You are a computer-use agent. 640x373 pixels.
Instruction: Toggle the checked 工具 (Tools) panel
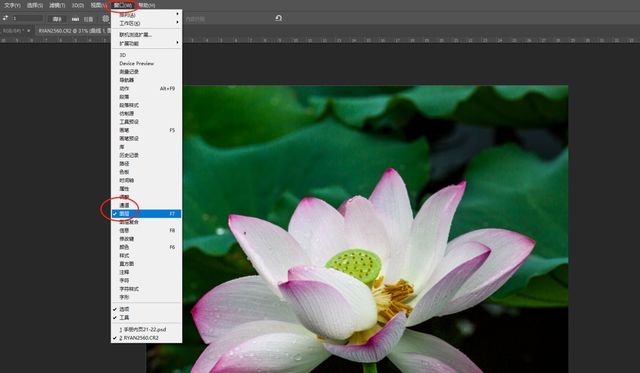coord(147,317)
